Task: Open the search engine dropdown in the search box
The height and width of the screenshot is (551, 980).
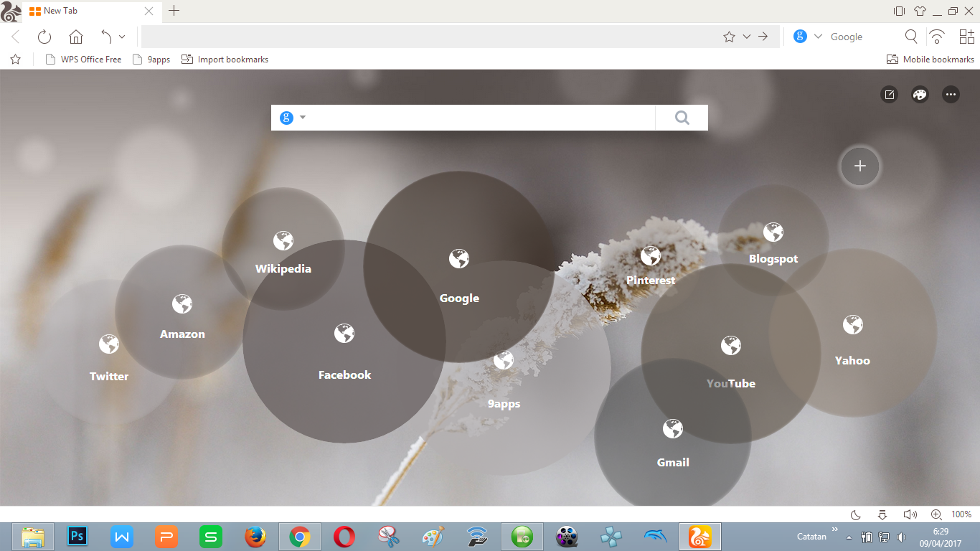Action: tap(293, 117)
